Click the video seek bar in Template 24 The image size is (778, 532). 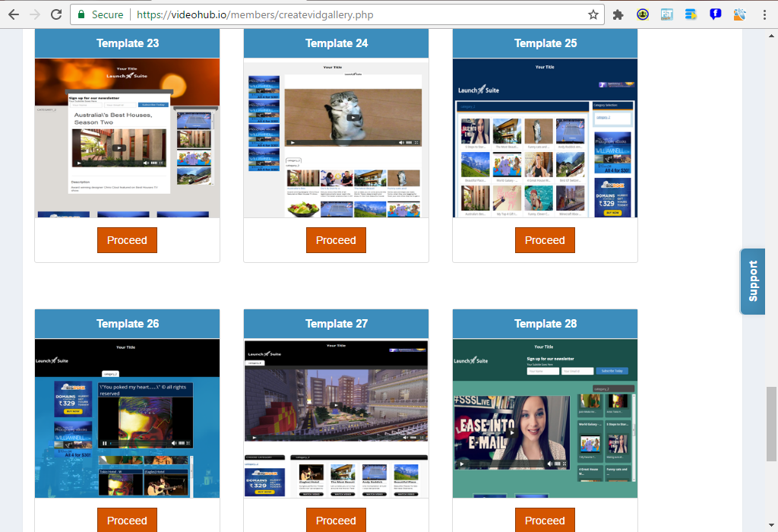(x=347, y=142)
